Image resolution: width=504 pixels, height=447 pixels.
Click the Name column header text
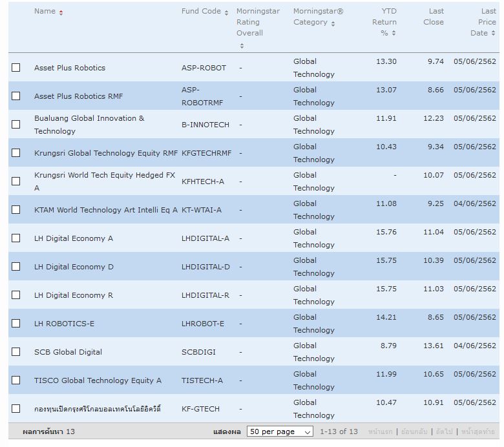(45, 11)
